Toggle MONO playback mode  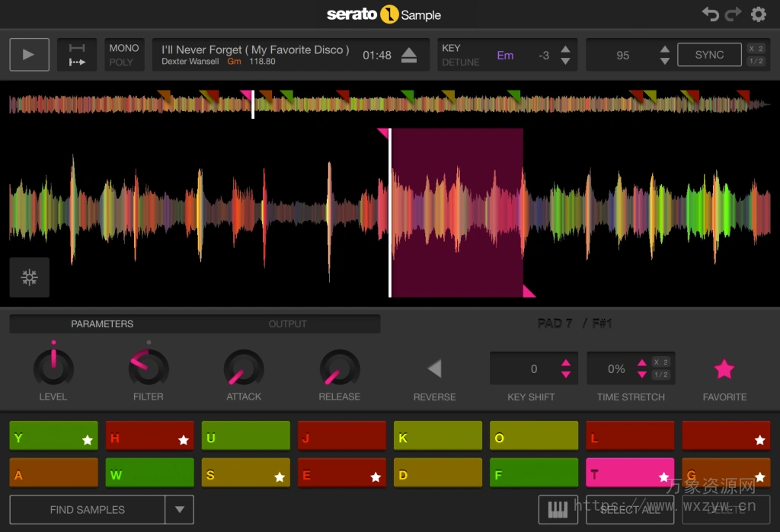tap(124, 47)
